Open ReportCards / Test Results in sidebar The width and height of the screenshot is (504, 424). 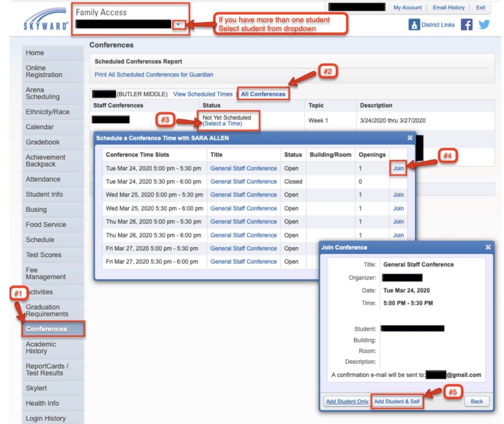53,370
